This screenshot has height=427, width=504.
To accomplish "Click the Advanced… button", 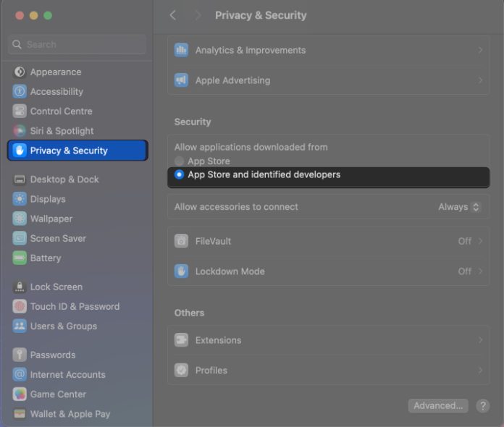I will (438, 405).
